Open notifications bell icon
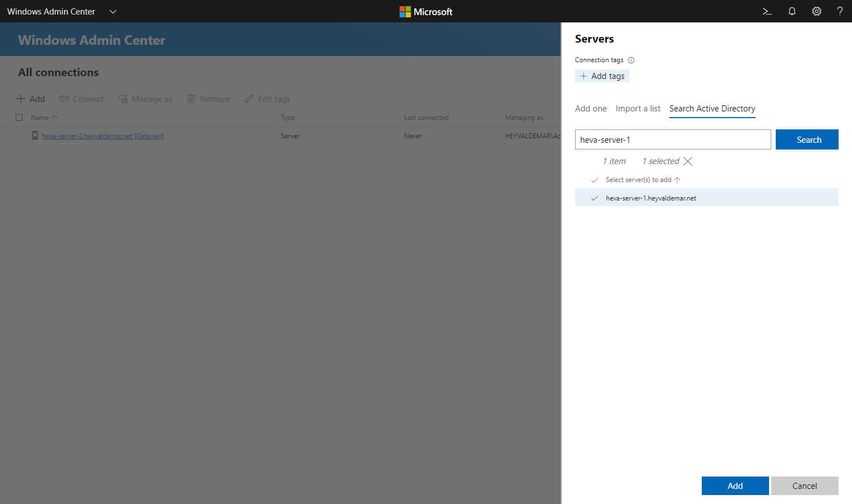Screen dimensions: 852x504 [x=791, y=11]
